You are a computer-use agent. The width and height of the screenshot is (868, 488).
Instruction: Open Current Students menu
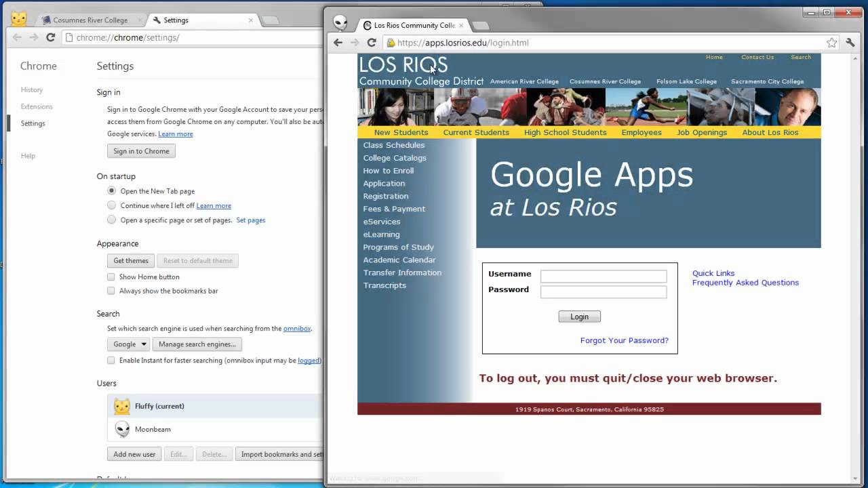coord(476,132)
